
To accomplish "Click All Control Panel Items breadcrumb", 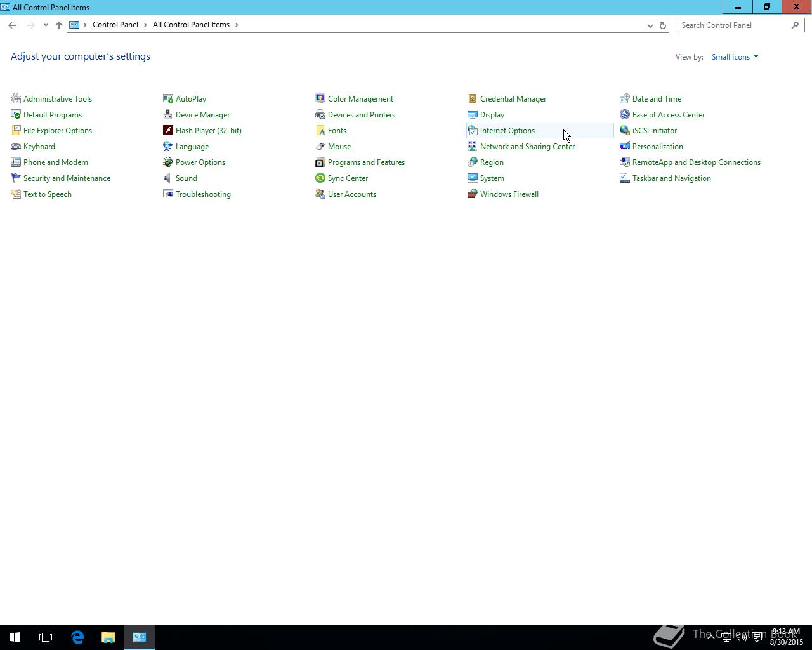I will (x=191, y=25).
